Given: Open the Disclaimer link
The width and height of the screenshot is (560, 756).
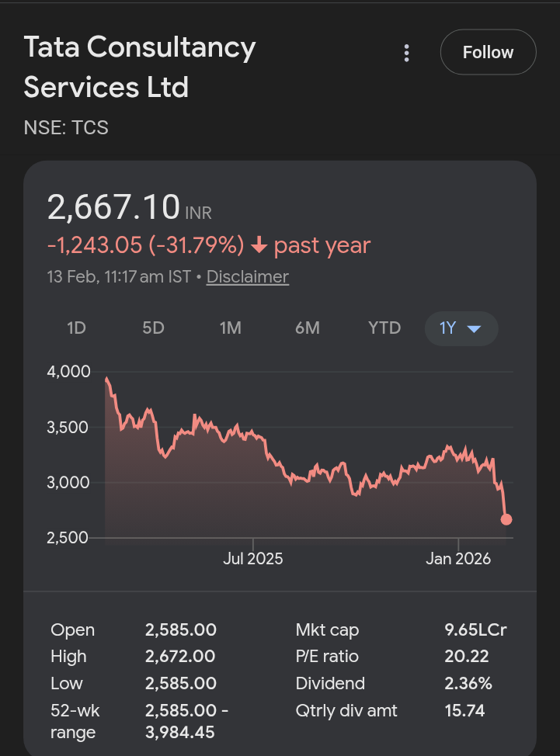Looking at the screenshot, I should point(247,277).
